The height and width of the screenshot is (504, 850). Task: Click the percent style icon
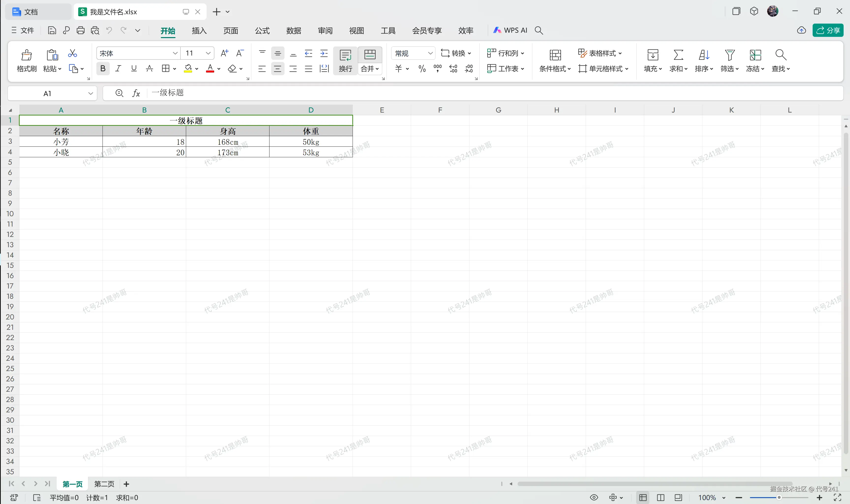[x=422, y=69]
